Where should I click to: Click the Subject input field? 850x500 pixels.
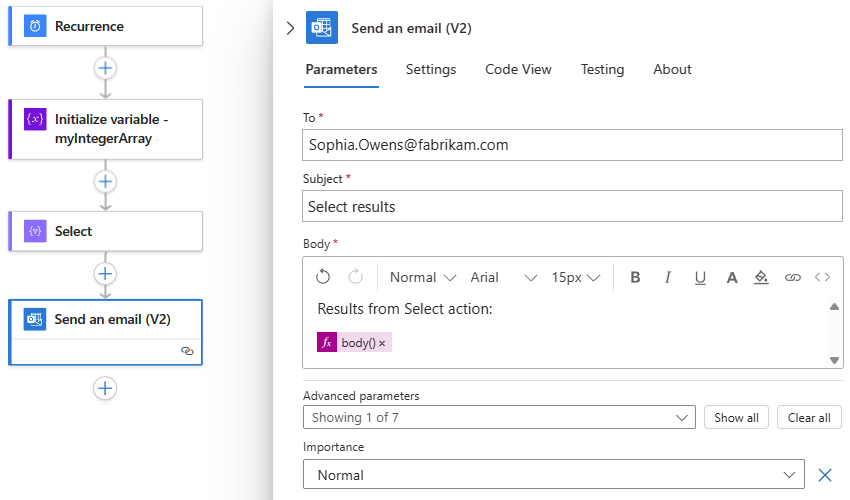572,207
